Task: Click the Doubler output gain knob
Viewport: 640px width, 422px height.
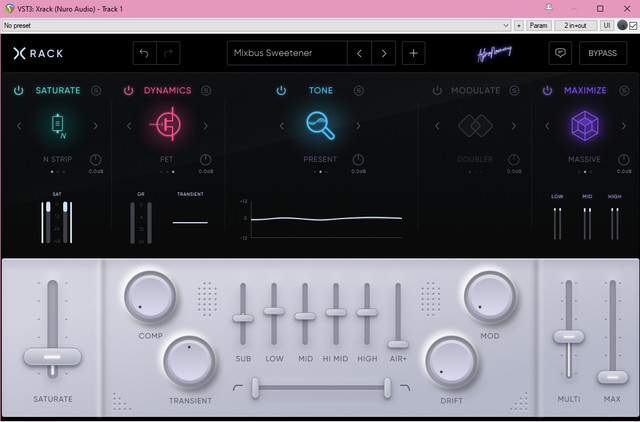Action: (x=513, y=160)
